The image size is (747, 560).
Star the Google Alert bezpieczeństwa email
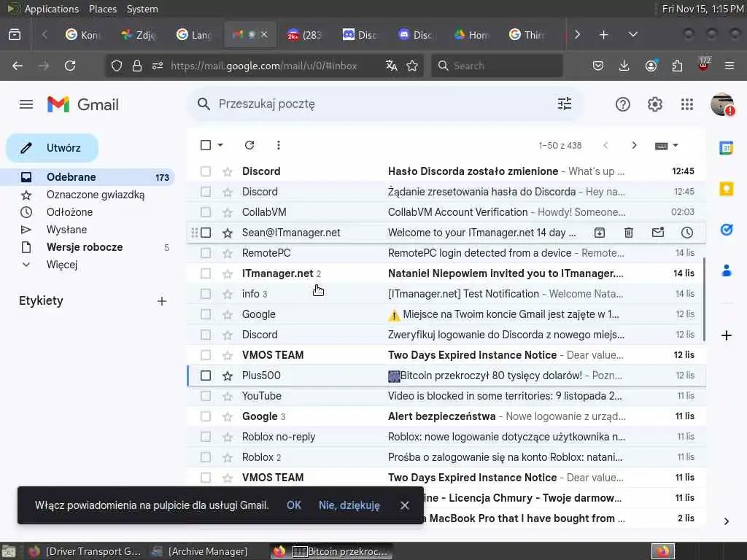pos(228,416)
